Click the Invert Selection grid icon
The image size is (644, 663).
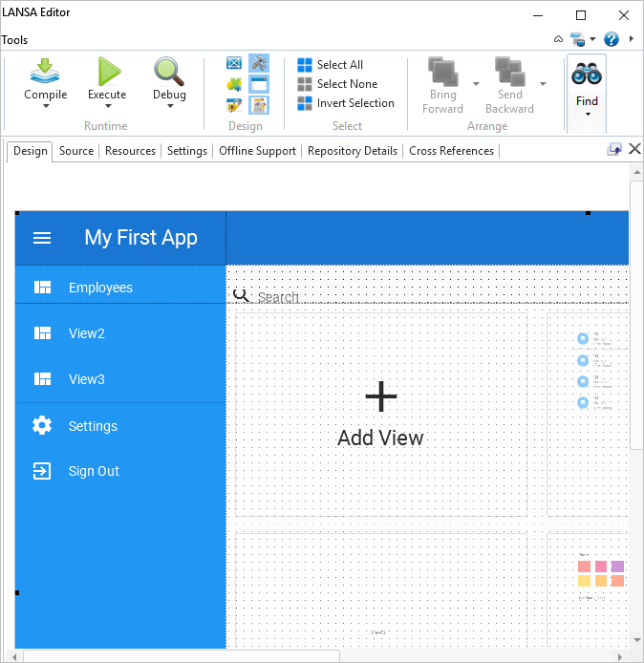(x=305, y=103)
